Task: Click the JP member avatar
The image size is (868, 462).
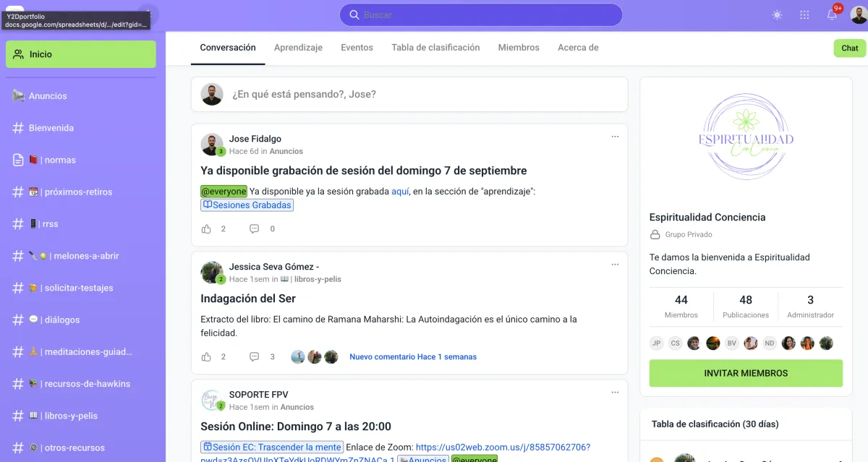Action: pyautogui.click(x=657, y=343)
